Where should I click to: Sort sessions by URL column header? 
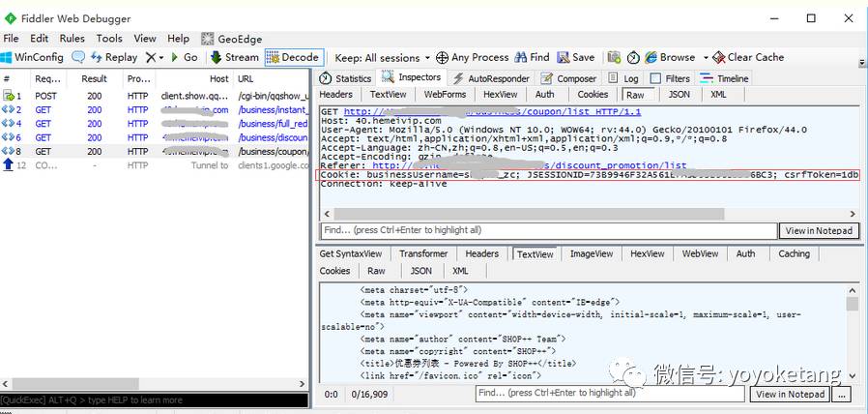[x=272, y=78]
